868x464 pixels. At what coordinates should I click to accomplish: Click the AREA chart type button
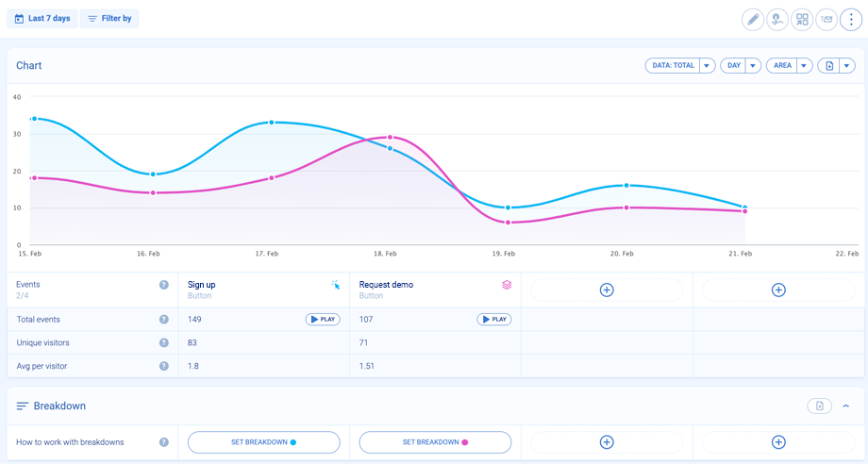781,65
